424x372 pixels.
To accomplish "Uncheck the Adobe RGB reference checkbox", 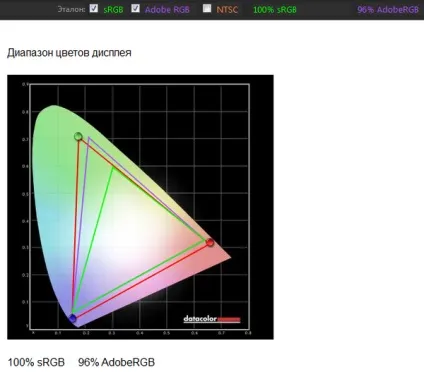I will click(x=135, y=8).
